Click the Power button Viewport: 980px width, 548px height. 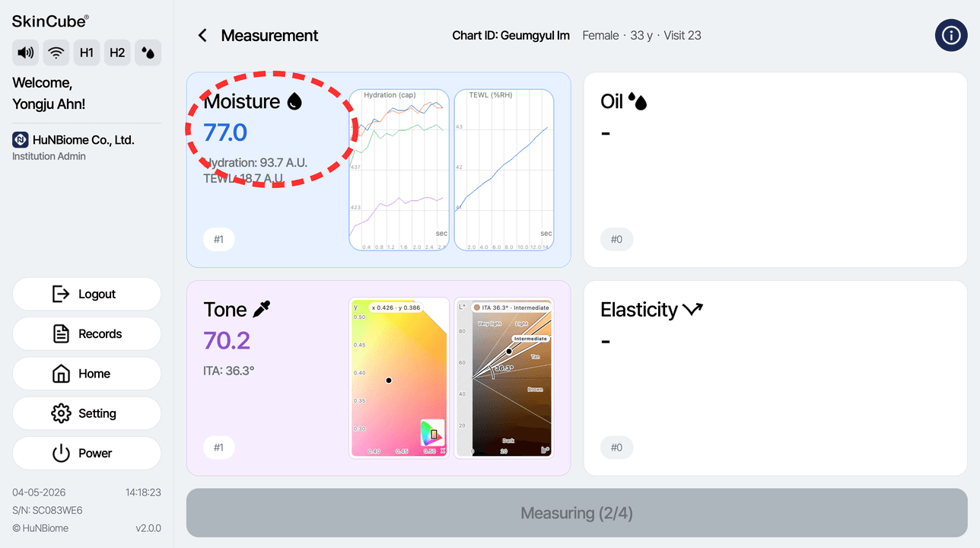[x=87, y=453]
